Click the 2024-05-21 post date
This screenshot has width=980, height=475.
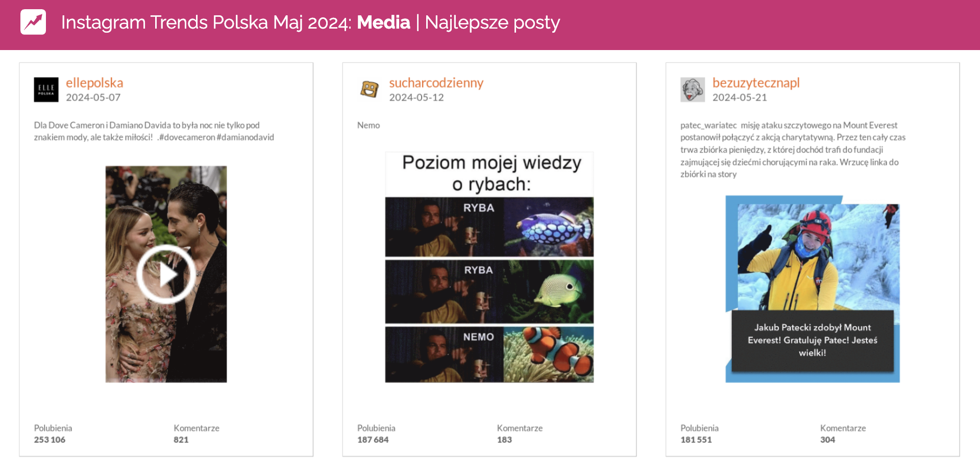click(740, 97)
